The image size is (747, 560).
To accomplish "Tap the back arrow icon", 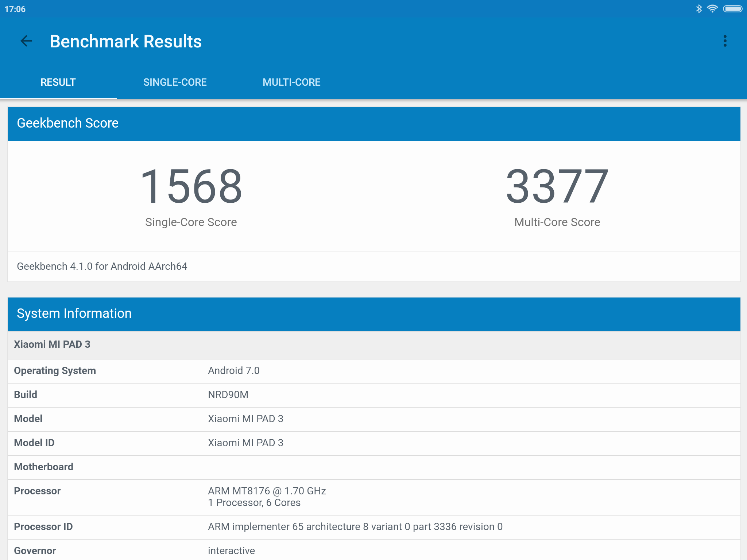I will [26, 41].
